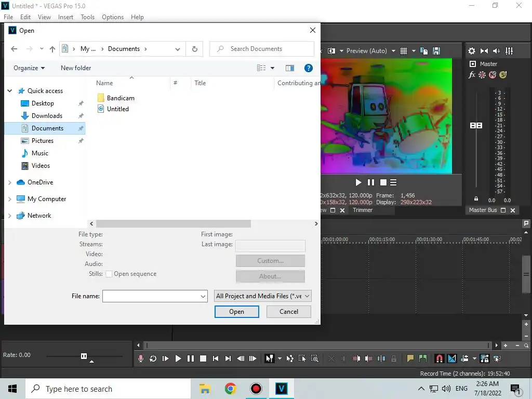Open the edit tool dropdown arrow
Image resolution: width=532 pixels, height=399 pixels.
pyautogui.click(x=280, y=358)
